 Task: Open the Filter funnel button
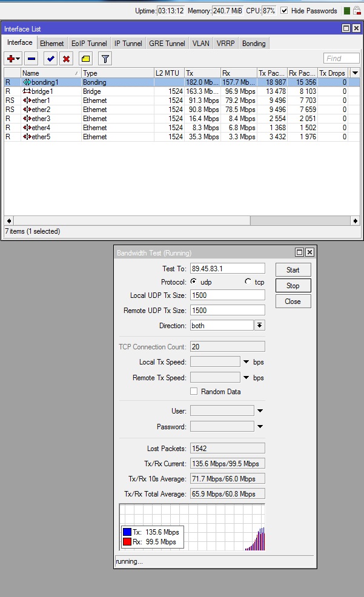[105, 59]
